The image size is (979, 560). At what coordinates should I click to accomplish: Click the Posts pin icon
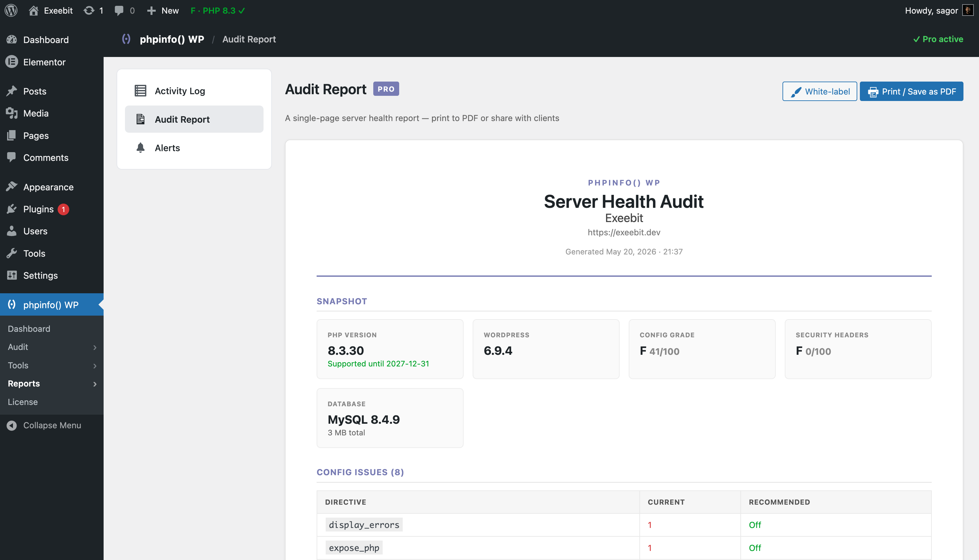(12, 91)
